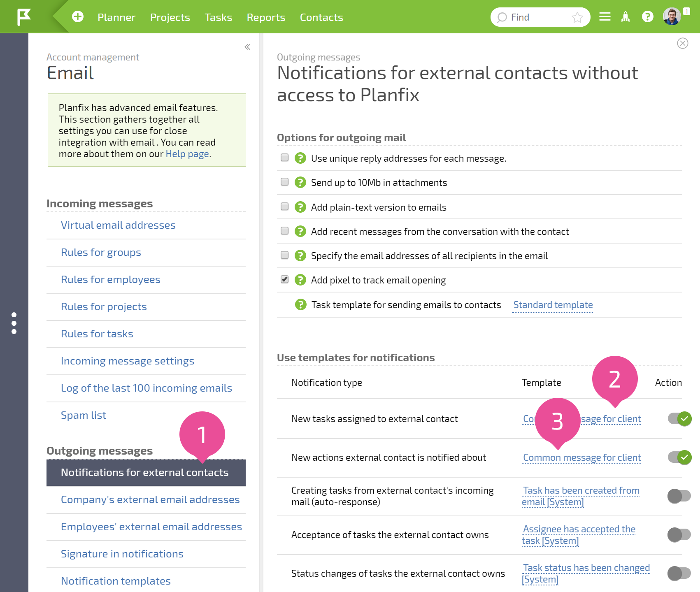The image size is (700, 592).
Task: Click help icon for track email opening
Action: click(x=300, y=280)
